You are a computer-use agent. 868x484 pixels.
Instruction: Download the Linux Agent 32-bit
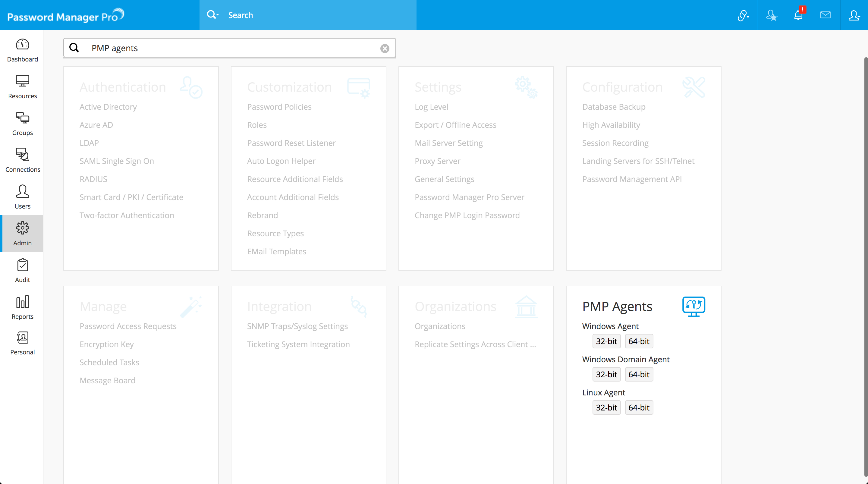click(606, 407)
